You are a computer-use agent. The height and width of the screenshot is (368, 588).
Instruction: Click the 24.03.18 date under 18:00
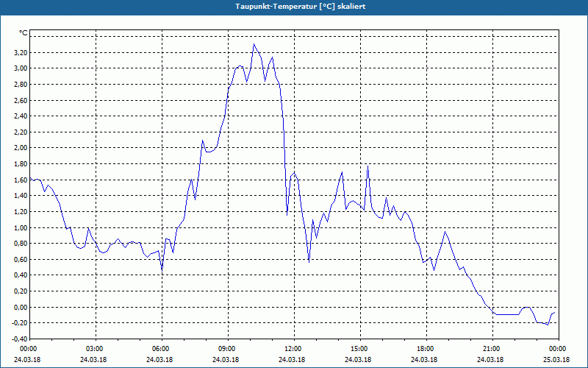point(424,360)
